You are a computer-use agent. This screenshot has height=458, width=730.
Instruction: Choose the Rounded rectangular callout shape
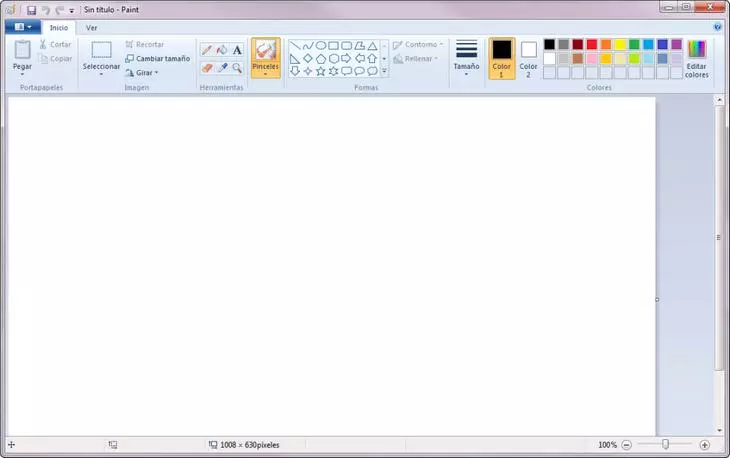click(x=346, y=71)
